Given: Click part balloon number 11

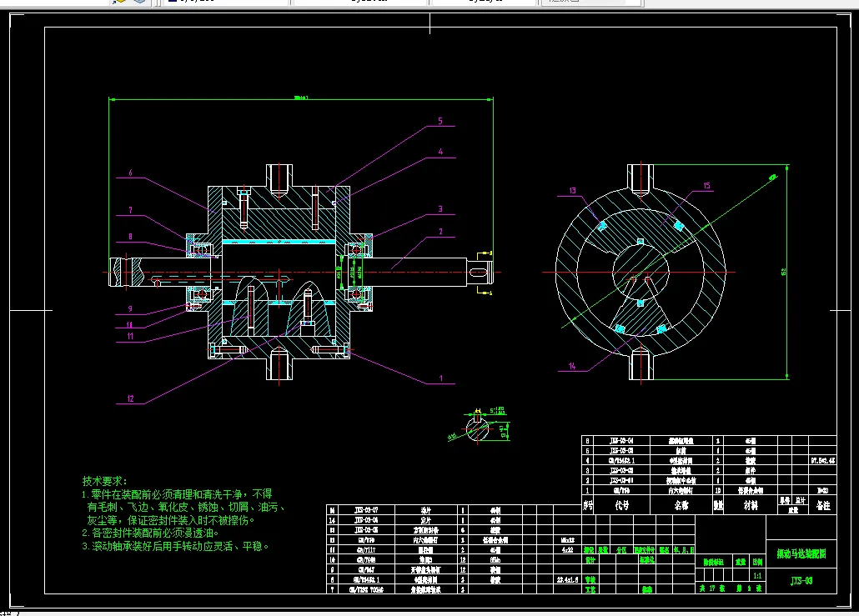Looking at the screenshot, I should click(130, 336).
